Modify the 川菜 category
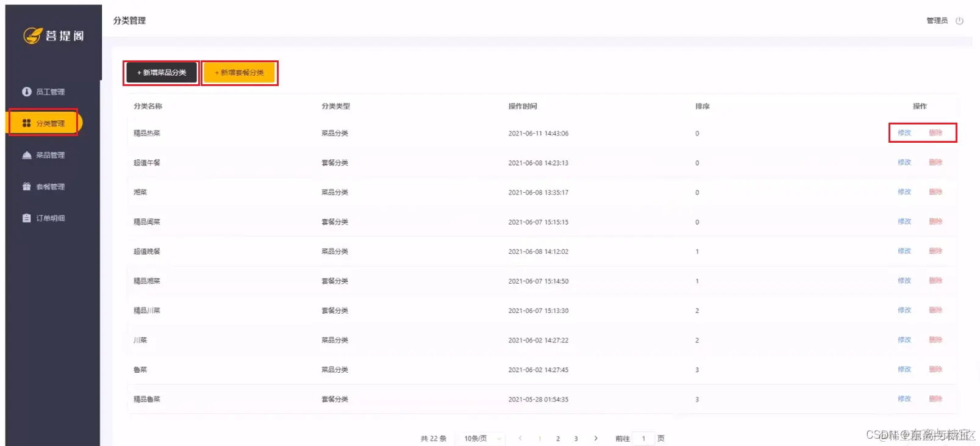 point(904,340)
